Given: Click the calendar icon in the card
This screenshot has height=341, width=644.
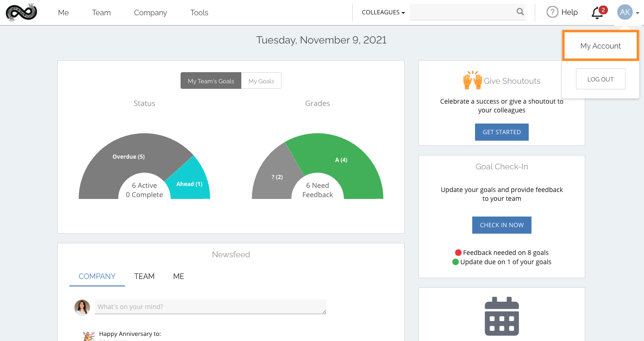Looking at the screenshot, I should click(502, 316).
